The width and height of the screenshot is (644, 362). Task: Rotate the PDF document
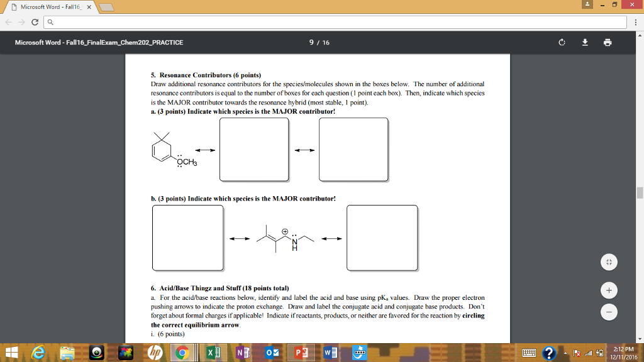tap(560, 43)
